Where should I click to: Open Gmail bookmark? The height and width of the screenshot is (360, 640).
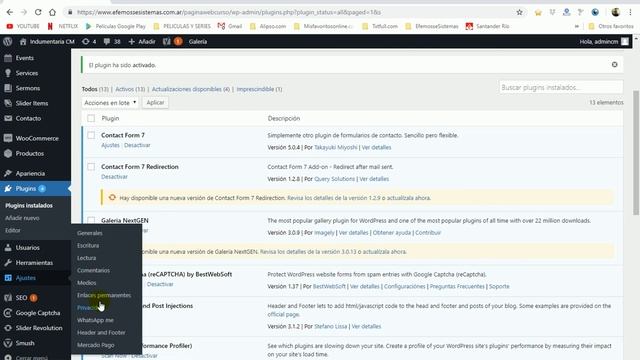coord(230,26)
